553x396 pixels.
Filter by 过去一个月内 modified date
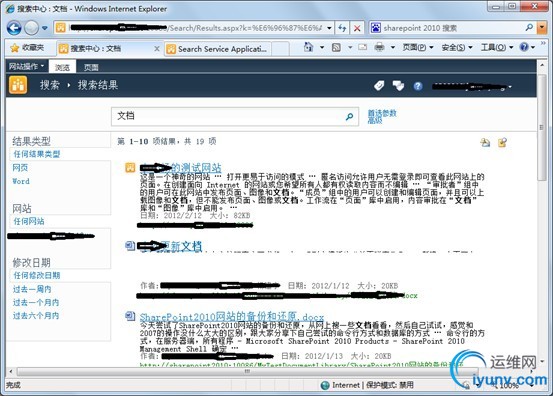(36, 303)
